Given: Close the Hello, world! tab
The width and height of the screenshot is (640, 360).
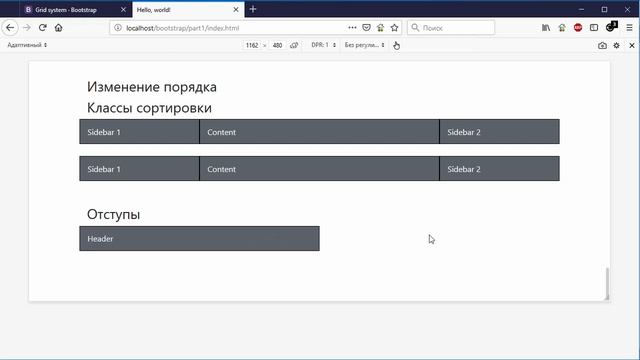Looking at the screenshot, I should [236, 9].
